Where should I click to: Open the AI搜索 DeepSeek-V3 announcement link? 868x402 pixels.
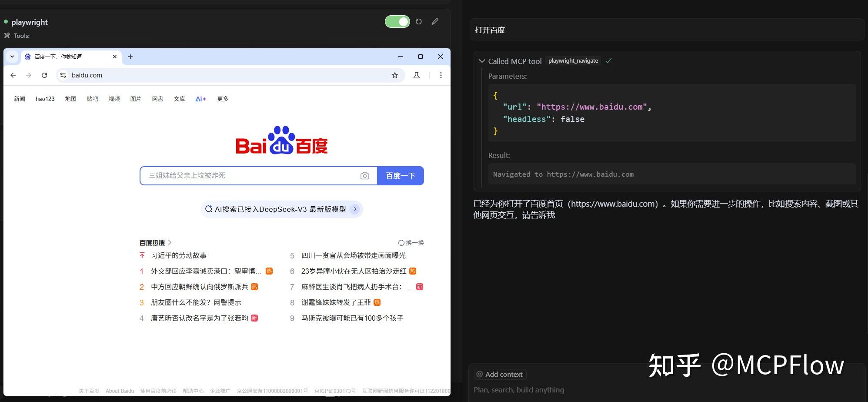tap(280, 209)
